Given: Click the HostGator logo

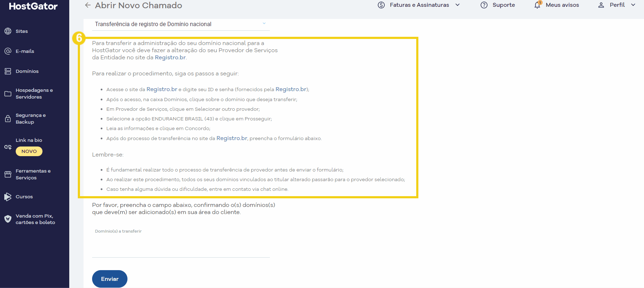Looking at the screenshot, I should 33,6.
